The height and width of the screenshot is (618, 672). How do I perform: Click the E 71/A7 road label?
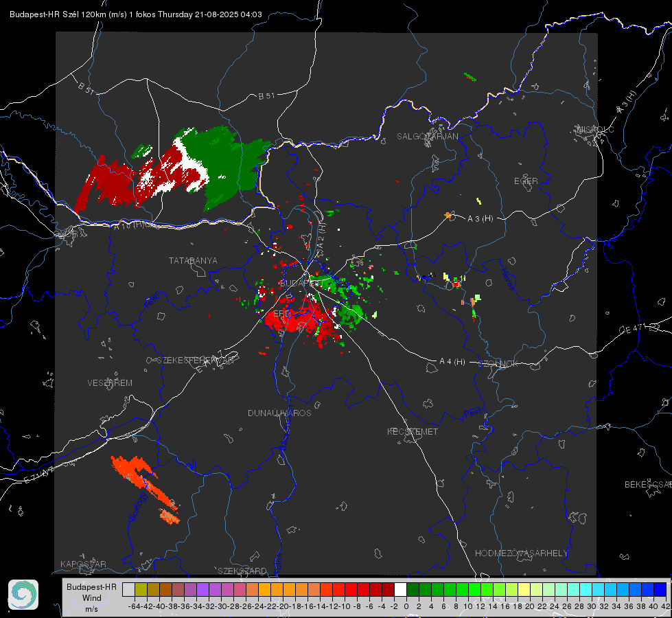coord(39,475)
